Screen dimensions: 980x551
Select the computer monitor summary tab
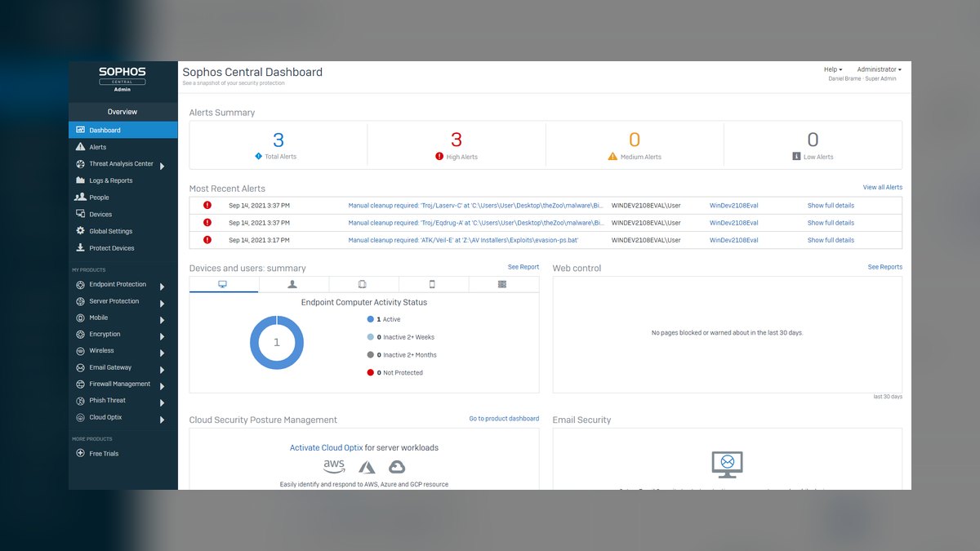point(224,284)
